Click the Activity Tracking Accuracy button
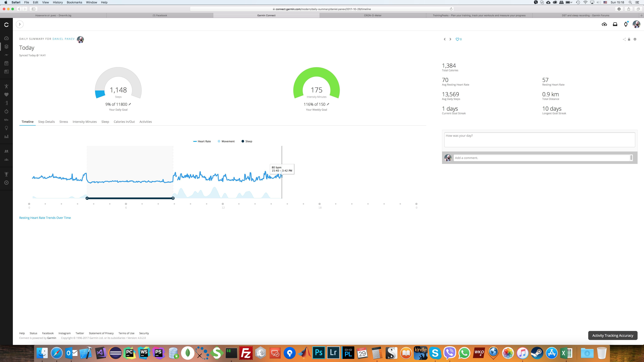 [x=613, y=335]
